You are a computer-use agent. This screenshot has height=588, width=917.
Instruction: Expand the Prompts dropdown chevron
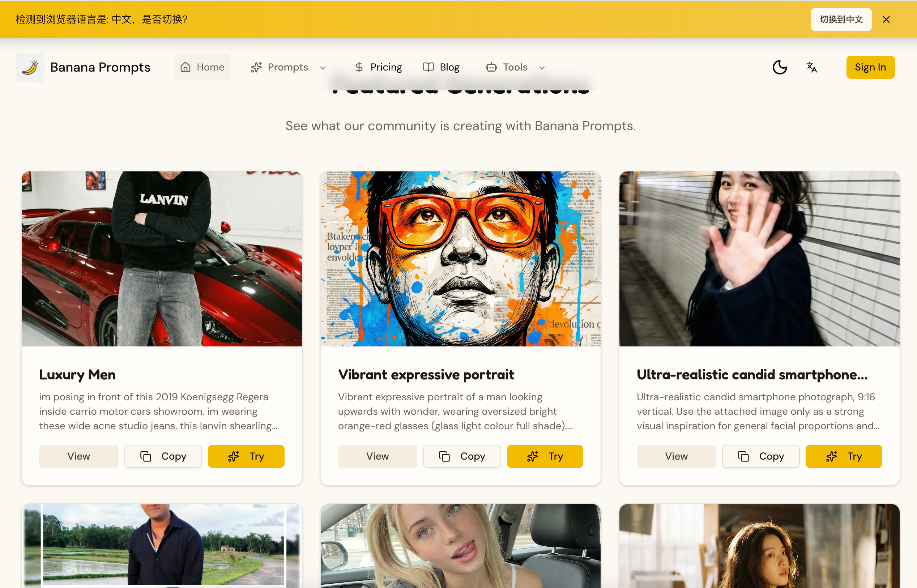pyautogui.click(x=323, y=68)
